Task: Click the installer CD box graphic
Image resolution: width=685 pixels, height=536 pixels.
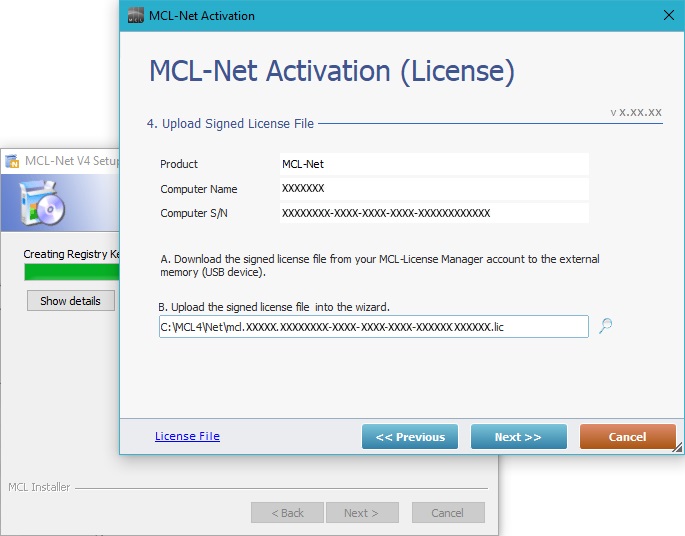Action: [42, 203]
